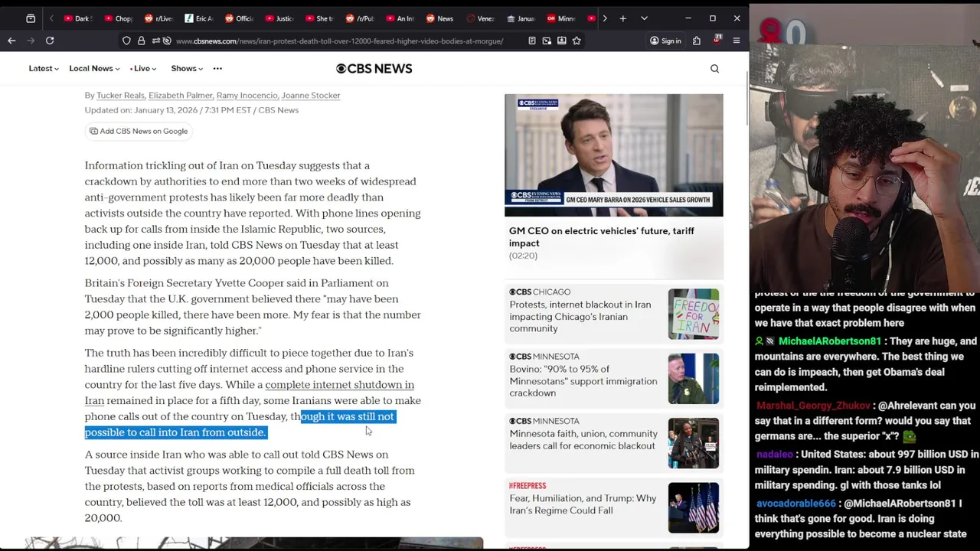980x551 pixels.
Task: Open the Bovino immigration crackdown story
Action: click(583, 381)
